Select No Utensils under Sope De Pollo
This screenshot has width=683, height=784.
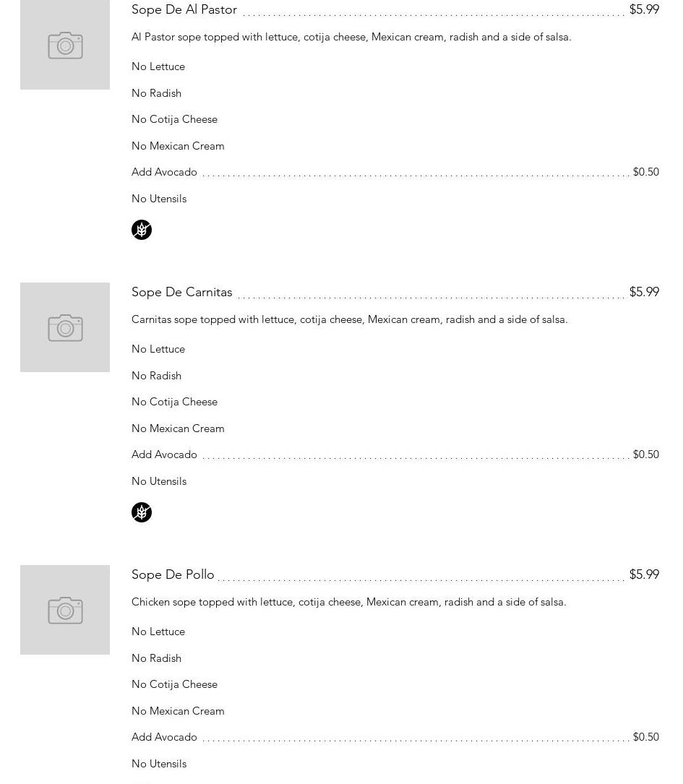tap(159, 764)
